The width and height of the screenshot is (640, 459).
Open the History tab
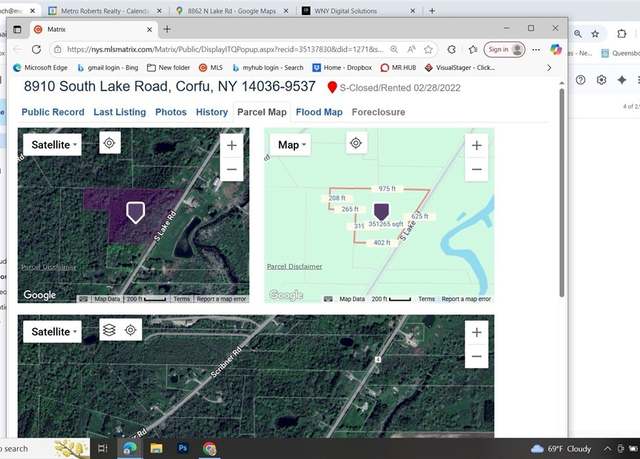211,112
